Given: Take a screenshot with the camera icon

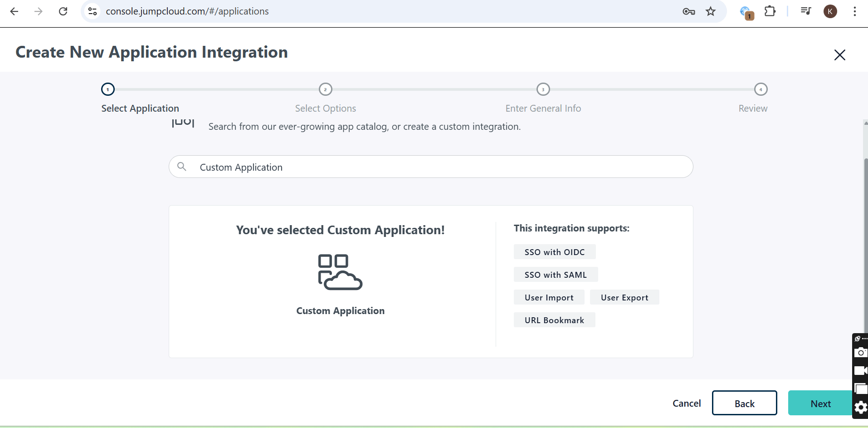Looking at the screenshot, I should pyautogui.click(x=860, y=353).
